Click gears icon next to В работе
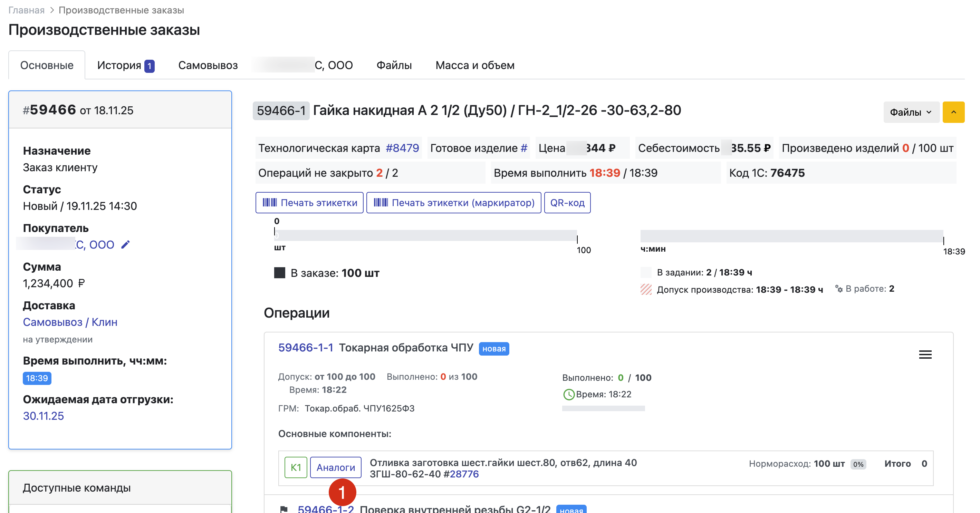Screen dimensions: 980x513 click(x=838, y=289)
